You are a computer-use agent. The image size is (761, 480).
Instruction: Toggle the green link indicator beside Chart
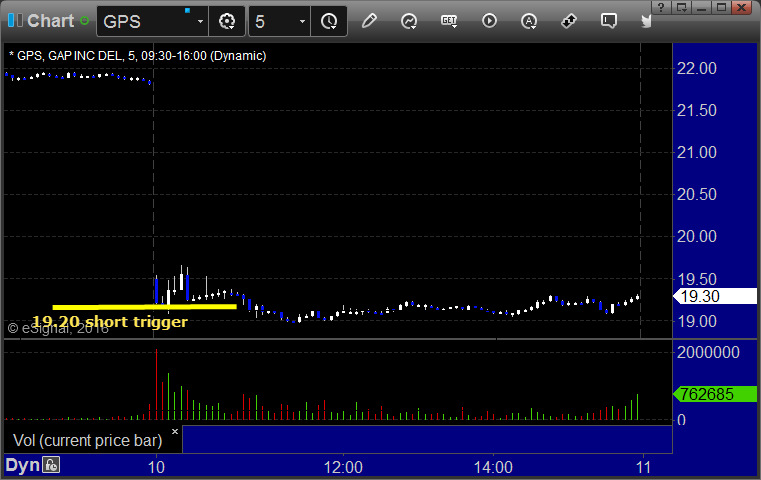tap(84, 20)
